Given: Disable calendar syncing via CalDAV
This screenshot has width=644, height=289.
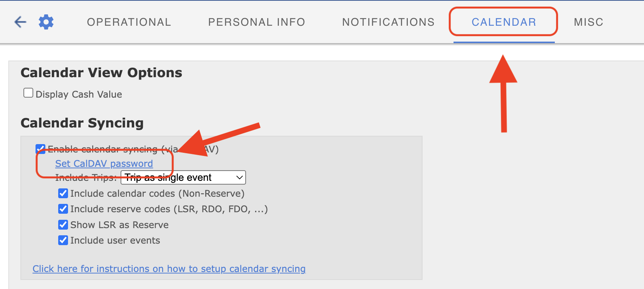Looking at the screenshot, I should click(x=40, y=149).
